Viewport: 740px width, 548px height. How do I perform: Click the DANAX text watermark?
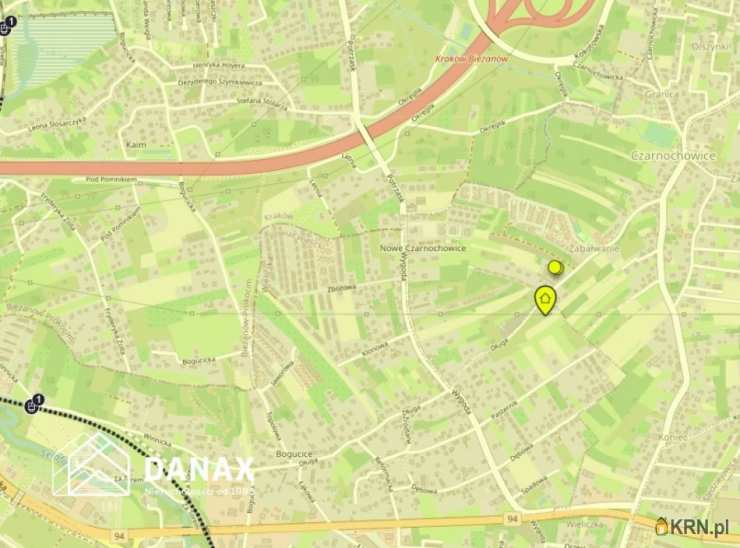pos(199,470)
